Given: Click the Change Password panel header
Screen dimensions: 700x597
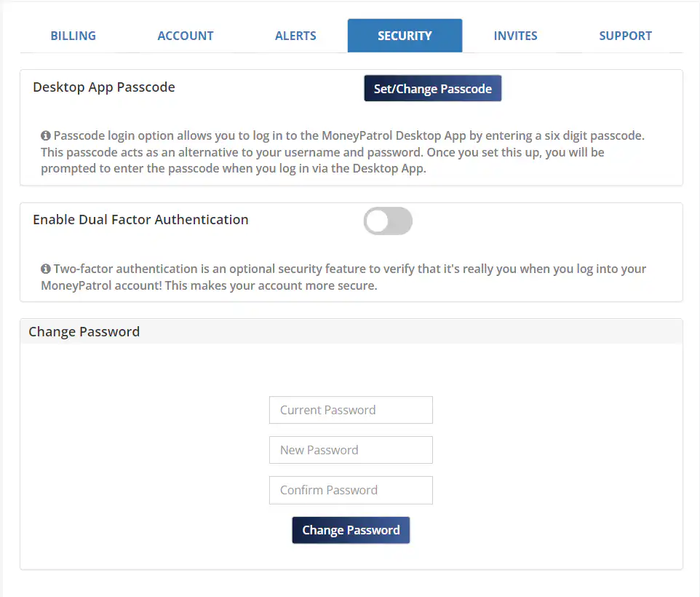Looking at the screenshot, I should (x=84, y=331).
